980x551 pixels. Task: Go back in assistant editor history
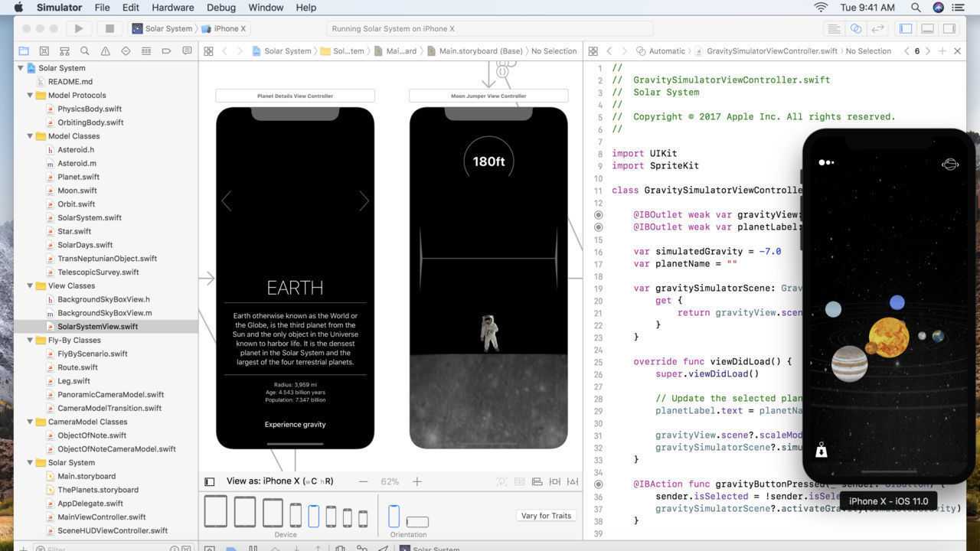[x=609, y=51]
